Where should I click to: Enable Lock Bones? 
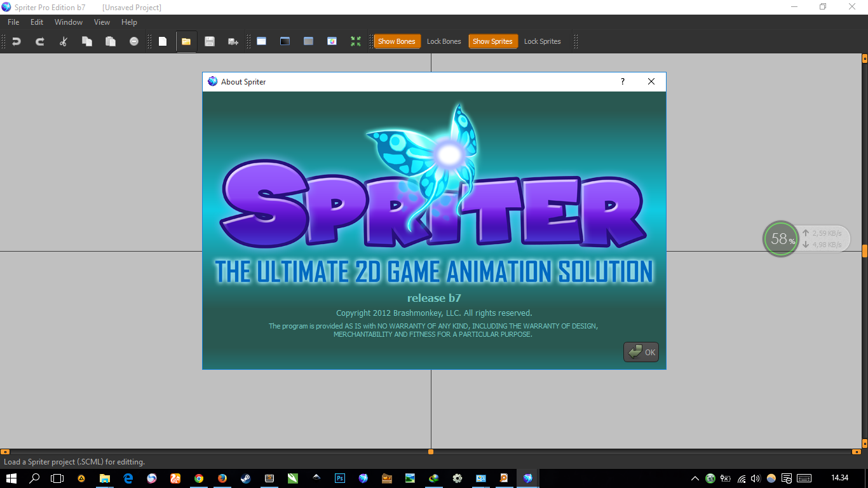pyautogui.click(x=444, y=41)
